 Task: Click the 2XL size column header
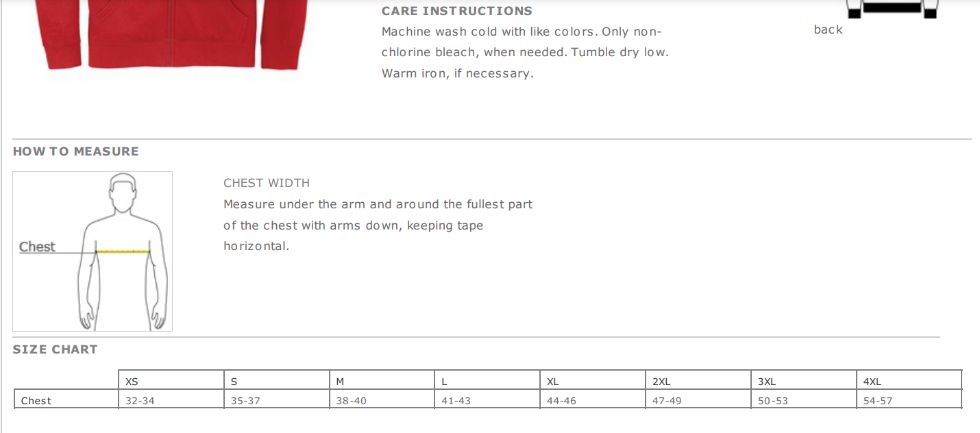tap(661, 382)
